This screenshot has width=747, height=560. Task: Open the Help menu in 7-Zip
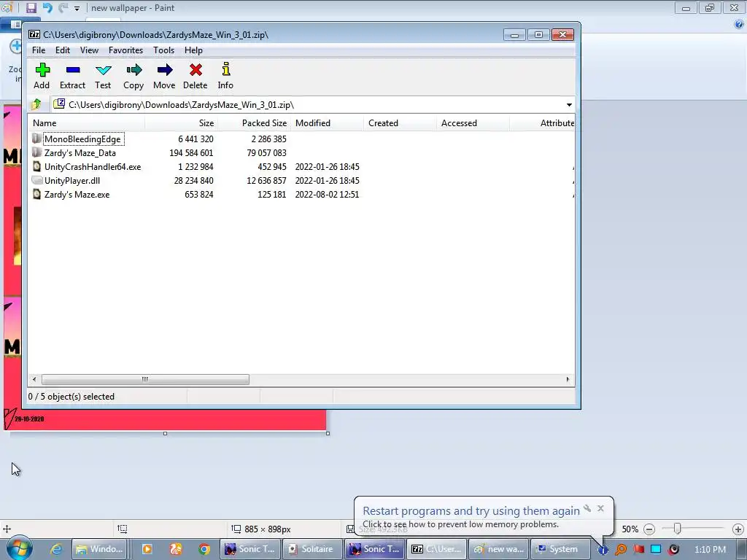coord(193,50)
